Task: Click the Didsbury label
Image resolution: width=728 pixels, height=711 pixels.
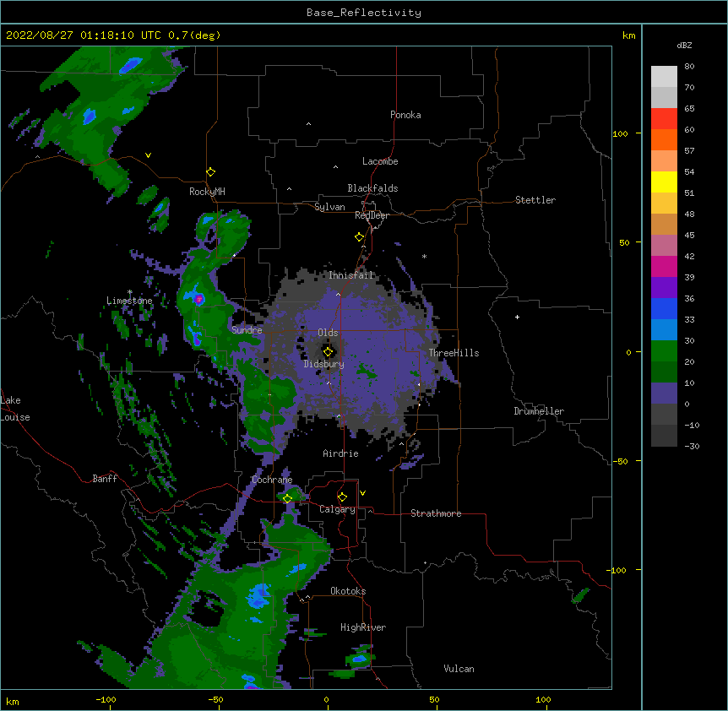Action: click(324, 364)
